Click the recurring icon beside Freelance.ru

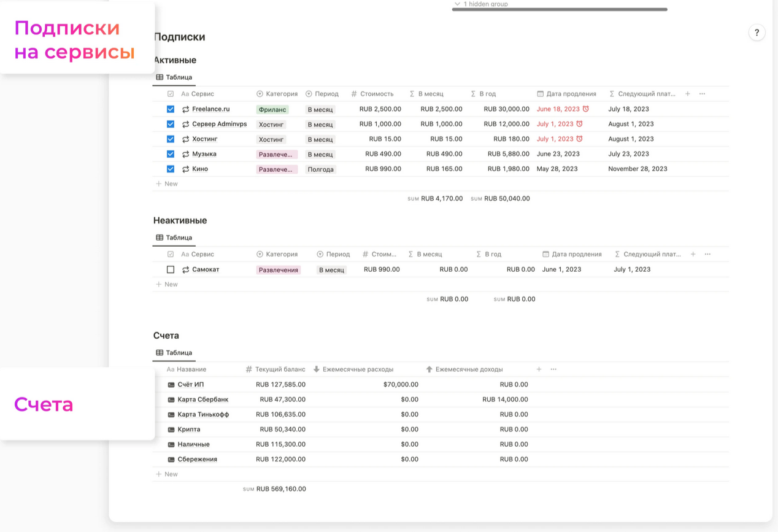point(185,109)
